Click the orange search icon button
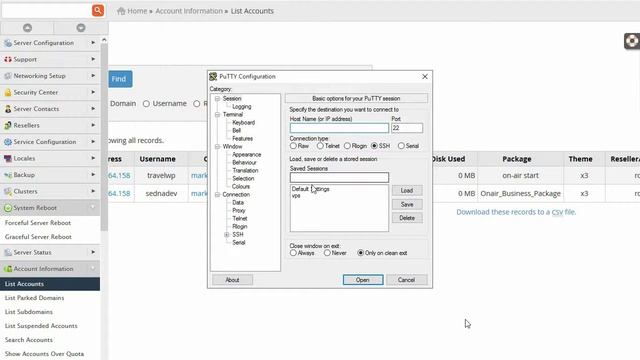 [x=98, y=10]
